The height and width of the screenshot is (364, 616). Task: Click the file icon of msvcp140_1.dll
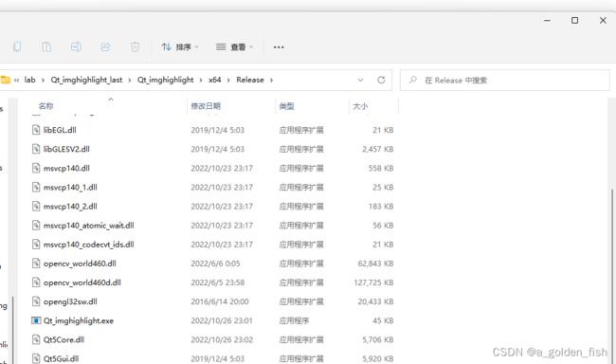coord(36,187)
